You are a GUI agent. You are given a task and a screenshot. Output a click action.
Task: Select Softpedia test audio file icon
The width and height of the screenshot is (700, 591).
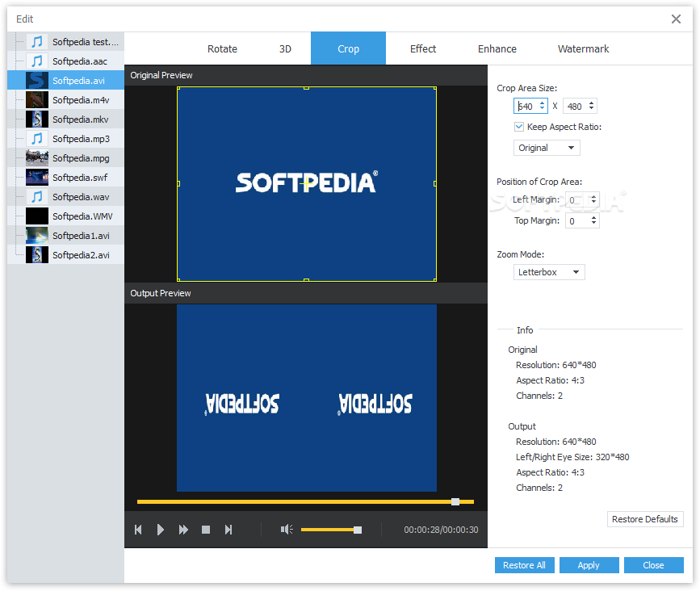(37, 42)
